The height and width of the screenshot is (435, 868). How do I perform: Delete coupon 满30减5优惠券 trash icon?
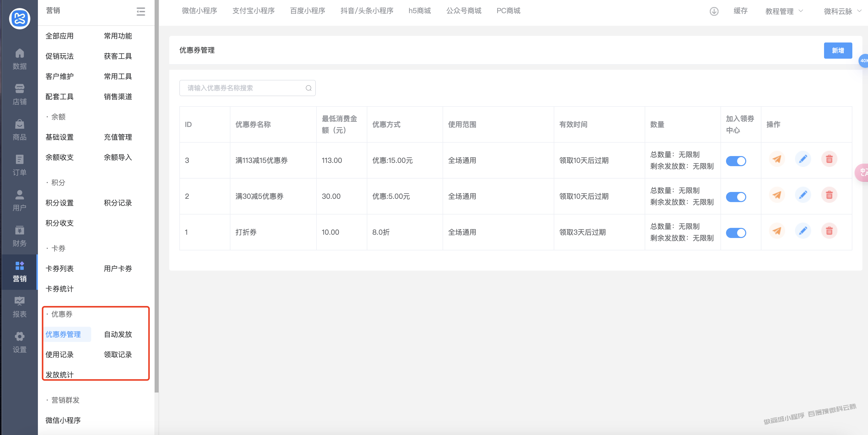point(829,195)
